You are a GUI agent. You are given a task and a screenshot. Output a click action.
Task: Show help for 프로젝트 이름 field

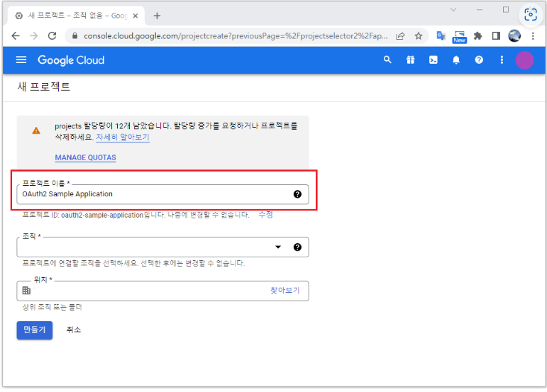297,194
